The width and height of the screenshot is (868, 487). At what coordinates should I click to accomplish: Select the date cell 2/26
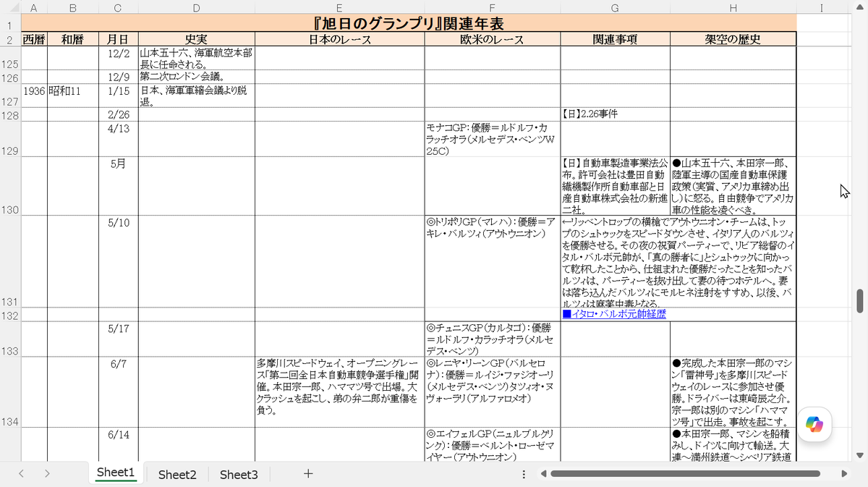tap(119, 114)
